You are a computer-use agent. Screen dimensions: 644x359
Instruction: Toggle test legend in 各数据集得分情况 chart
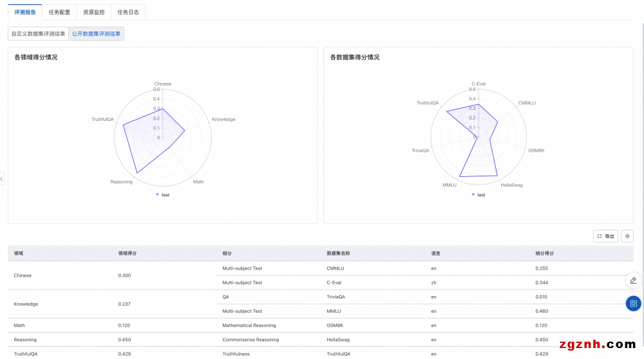point(478,194)
